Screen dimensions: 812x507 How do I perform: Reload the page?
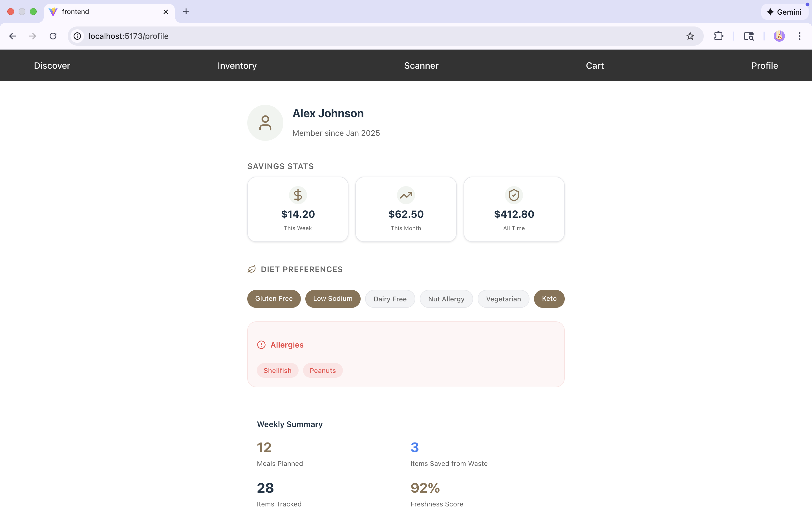click(53, 36)
